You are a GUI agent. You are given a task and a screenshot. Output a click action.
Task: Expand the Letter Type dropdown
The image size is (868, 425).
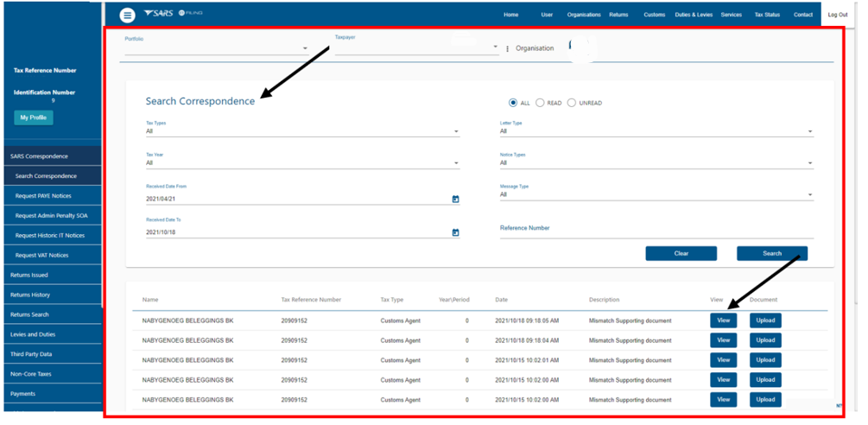point(810,132)
